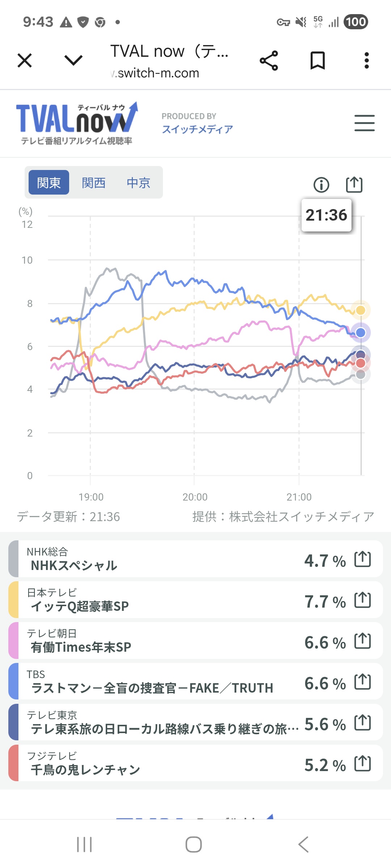
Task: Select the 関東 region tab
Action: (49, 183)
